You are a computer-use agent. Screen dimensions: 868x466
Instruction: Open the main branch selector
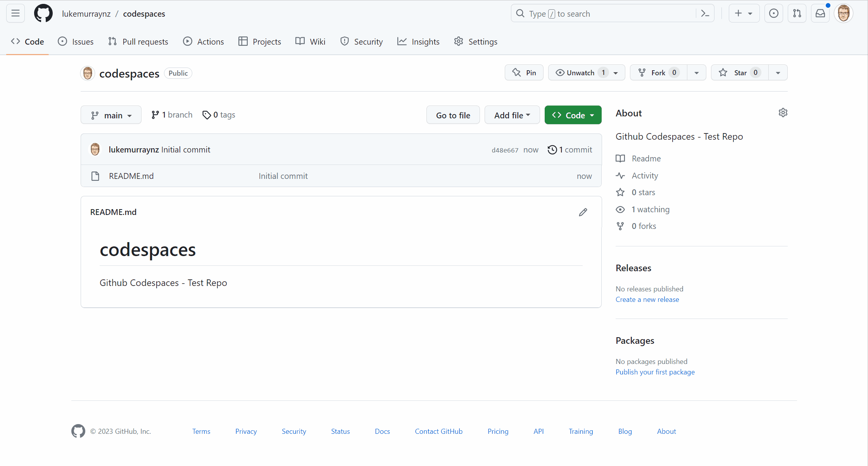coord(111,115)
